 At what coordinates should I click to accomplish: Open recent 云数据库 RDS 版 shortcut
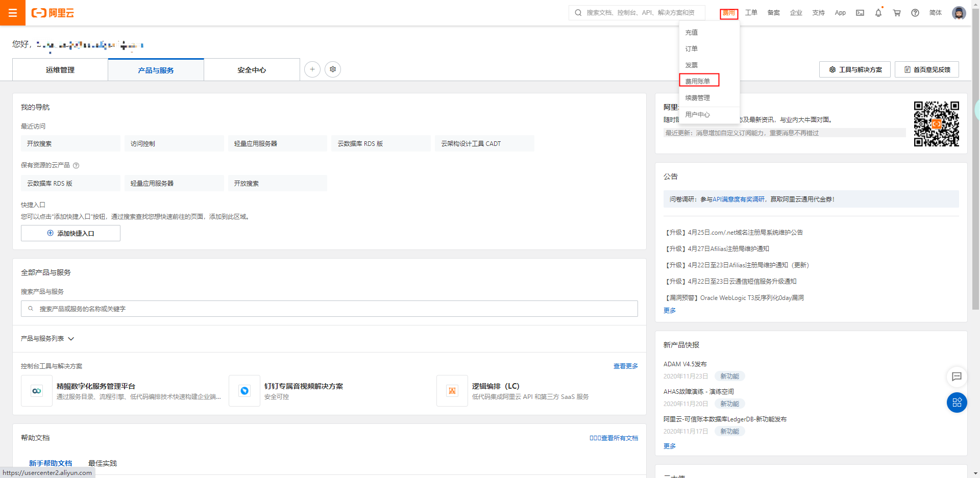pyautogui.click(x=381, y=143)
